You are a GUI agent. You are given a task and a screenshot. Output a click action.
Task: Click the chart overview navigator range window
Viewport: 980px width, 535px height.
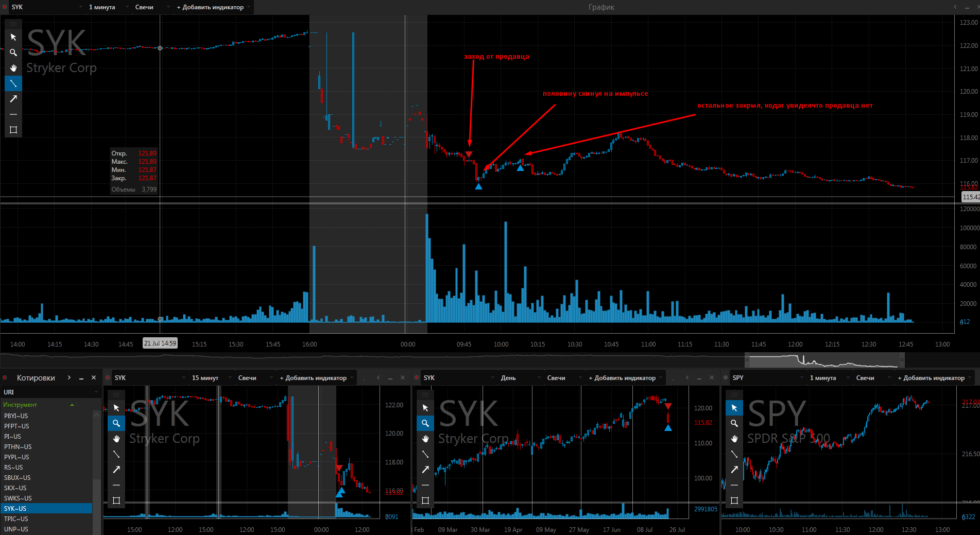click(824, 360)
